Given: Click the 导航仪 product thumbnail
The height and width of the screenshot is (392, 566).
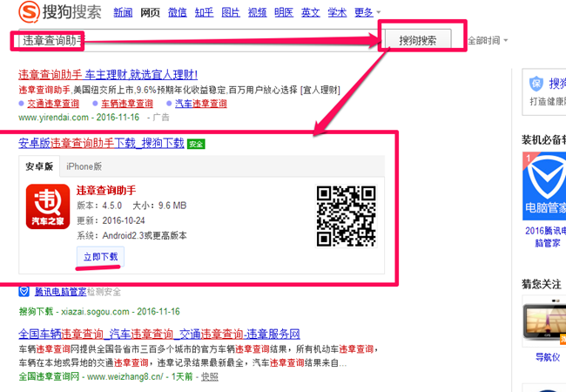Looking at the screenshot, I should click(x=544, y=321).
